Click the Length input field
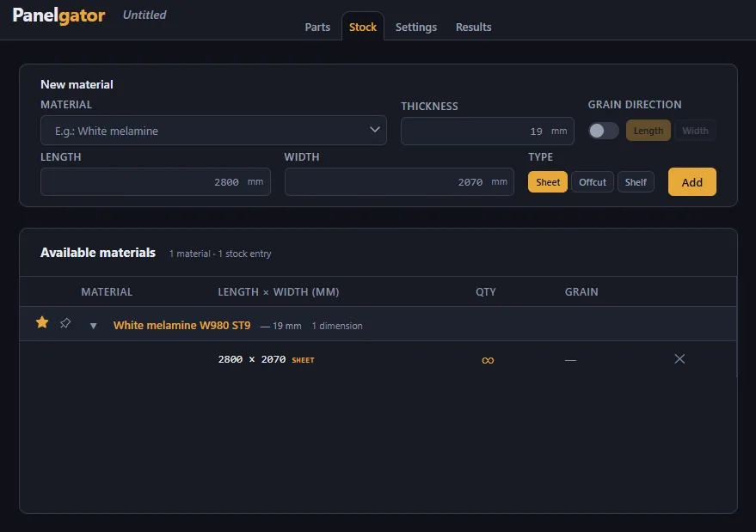The image size is (756, 532). pyautogui.click(x=156, y=181)
